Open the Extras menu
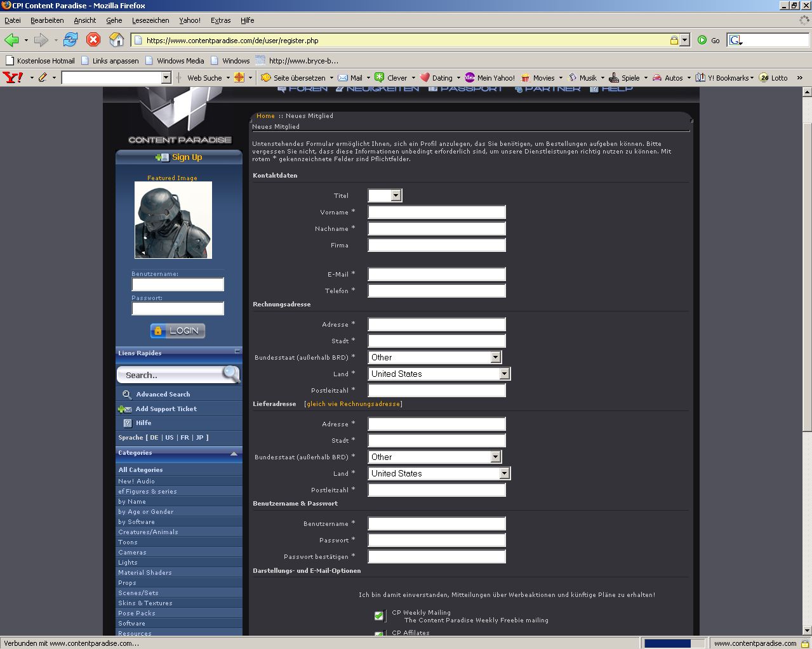Screen dimensions: 812x649 220,20
